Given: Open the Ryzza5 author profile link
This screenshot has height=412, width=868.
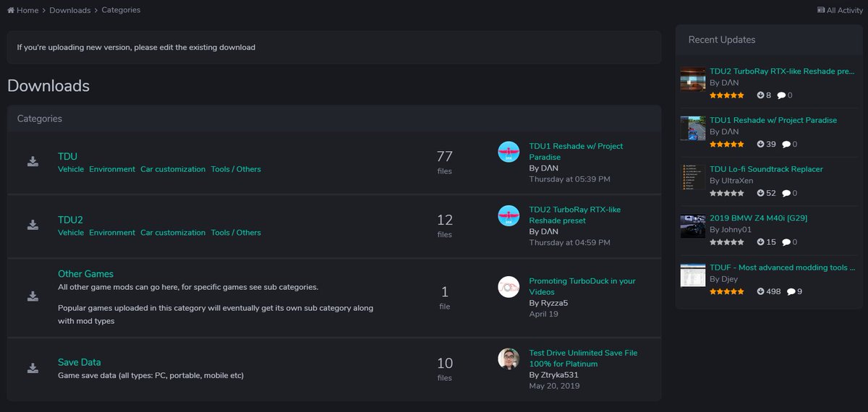Looking at the screenshot, I should (553, 303).
